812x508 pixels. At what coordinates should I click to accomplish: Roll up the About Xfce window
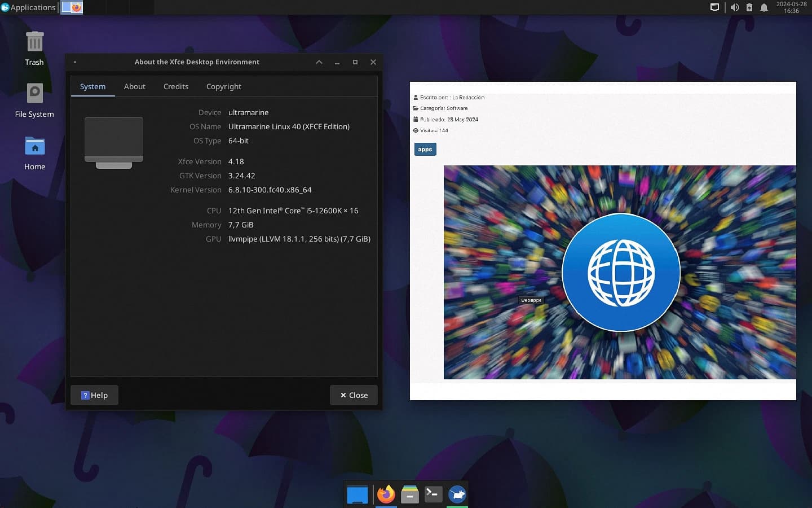coord(319,62)
